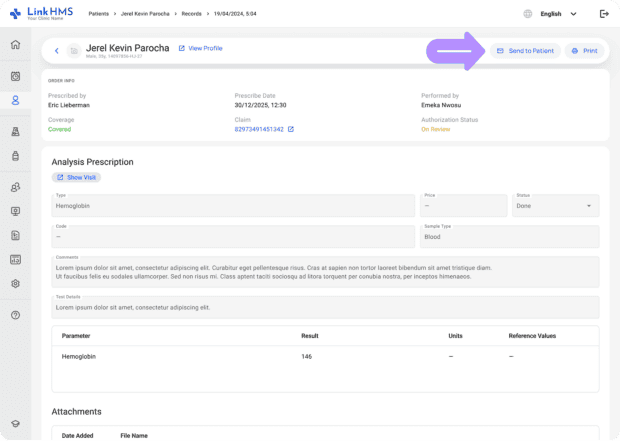The image size is (620, 441).
Task: Open the graduation cap training icon
Action: 15,424
